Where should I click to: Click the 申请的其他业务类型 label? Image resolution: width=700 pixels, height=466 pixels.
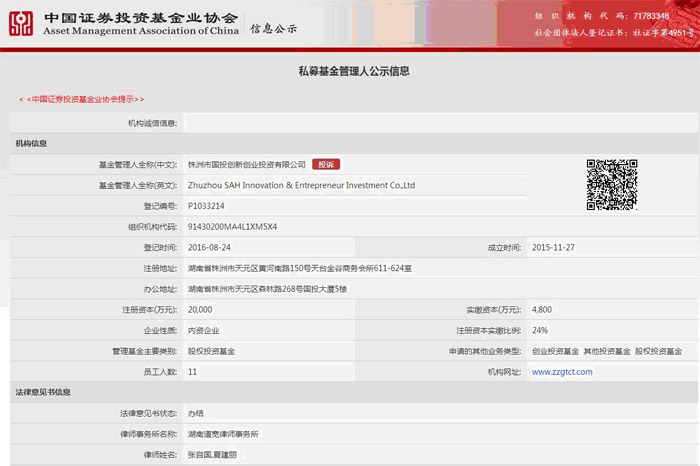coord(485,351)
